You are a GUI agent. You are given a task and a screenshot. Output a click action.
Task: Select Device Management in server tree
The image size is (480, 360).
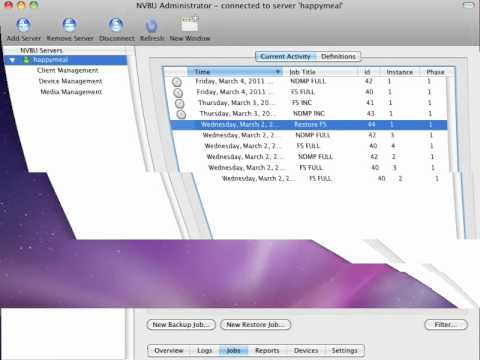tap(70, 81)
